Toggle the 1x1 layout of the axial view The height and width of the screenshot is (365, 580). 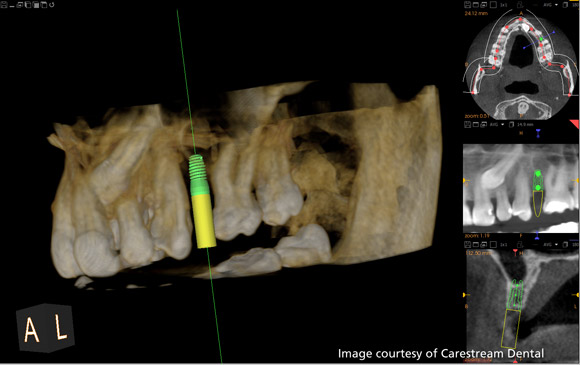[503, 5]
